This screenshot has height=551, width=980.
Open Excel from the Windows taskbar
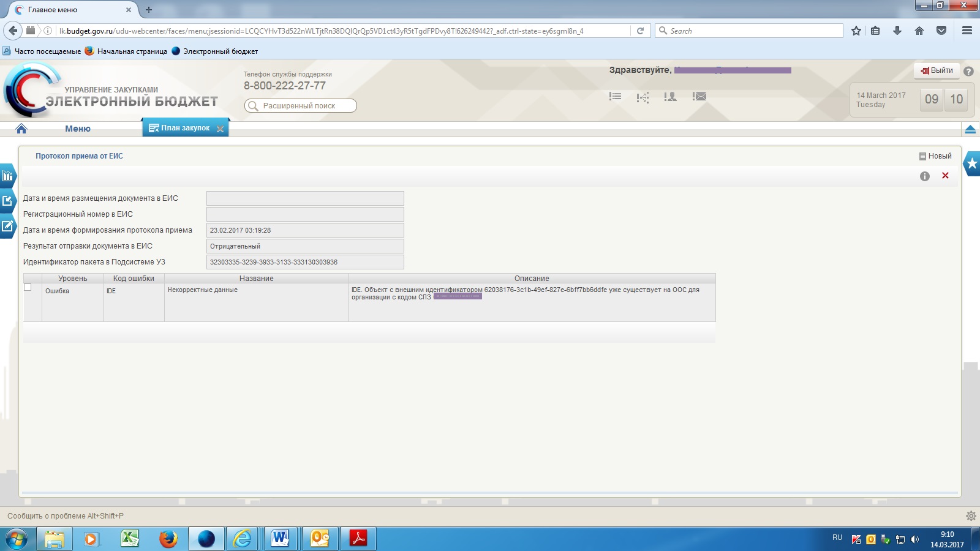pyautogui.click(x=130, y=539)
